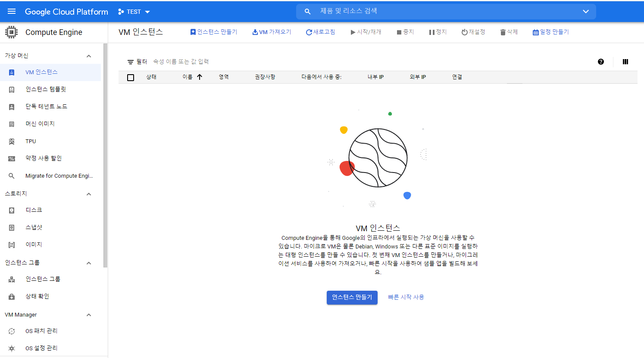Click the 권장사항 column header
This screenshot has height=358, width=644.
pos(265,77)
